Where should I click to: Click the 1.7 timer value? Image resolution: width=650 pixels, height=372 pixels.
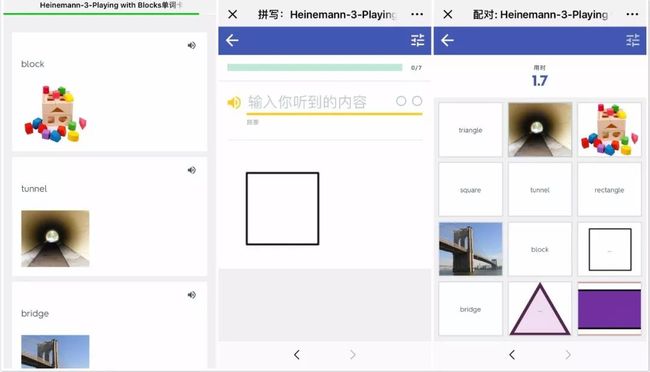click(539, 80)
